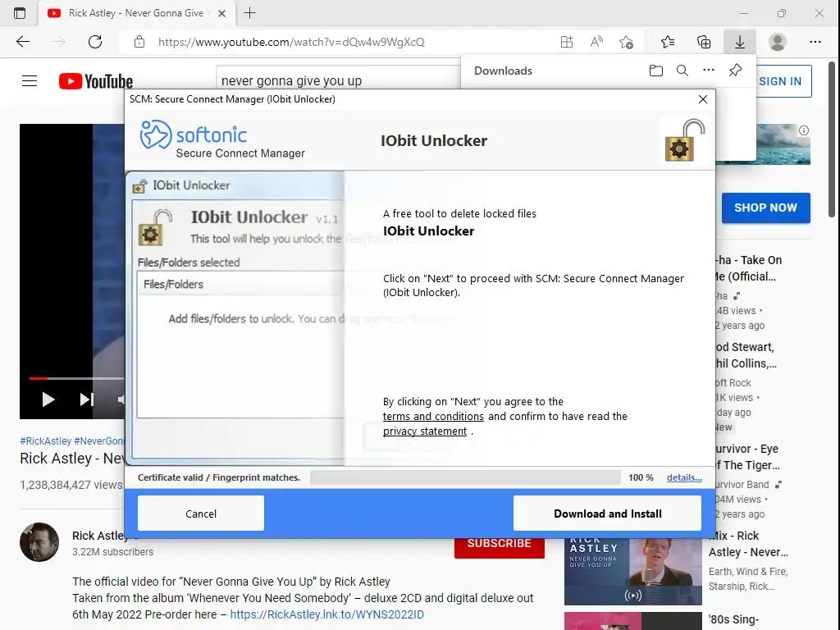The image size is (840, 630).
Task: Search downloads in Downloads panel
Action: (x=682, y=71)
